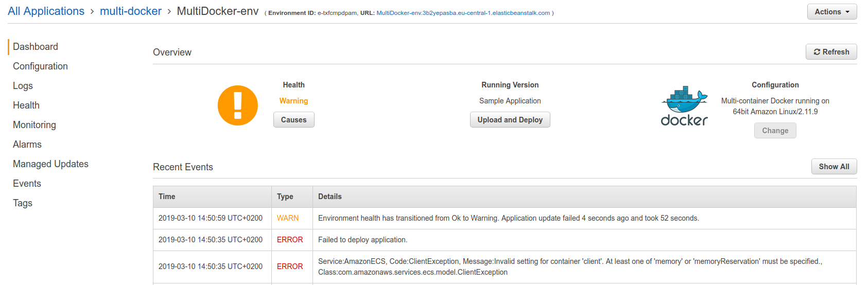Click the orange warning health icon
Viewport: 868px width, 285px height.
[238, 105]
